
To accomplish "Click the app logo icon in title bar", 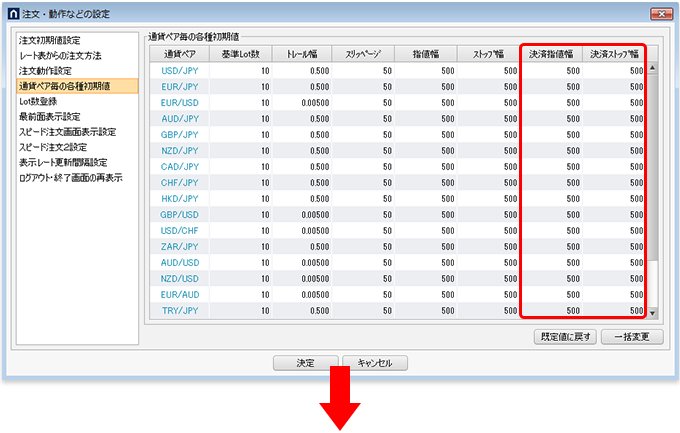I will point(16,13).
